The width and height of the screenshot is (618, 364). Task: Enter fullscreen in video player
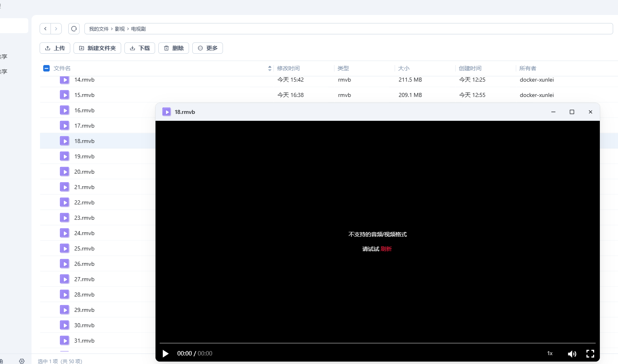point(590,354)
